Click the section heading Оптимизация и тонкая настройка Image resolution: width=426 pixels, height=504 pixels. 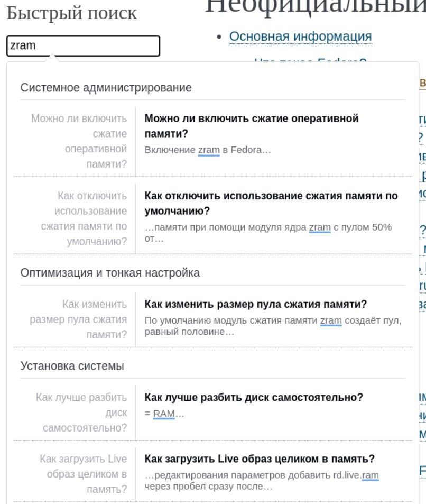(x=110, y=272)
